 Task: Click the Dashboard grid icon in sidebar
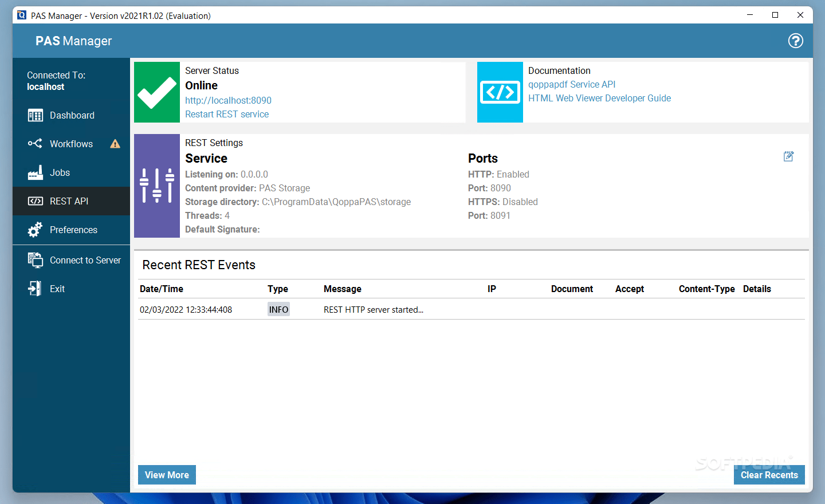pyautogui.click(x=35, y=115)
